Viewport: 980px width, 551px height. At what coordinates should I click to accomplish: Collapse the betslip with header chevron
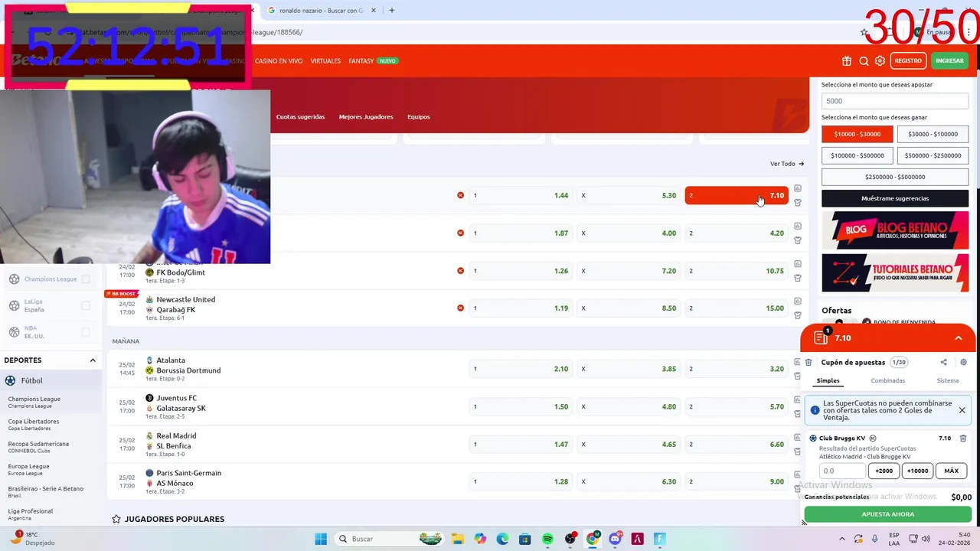[x=958, y=338]
